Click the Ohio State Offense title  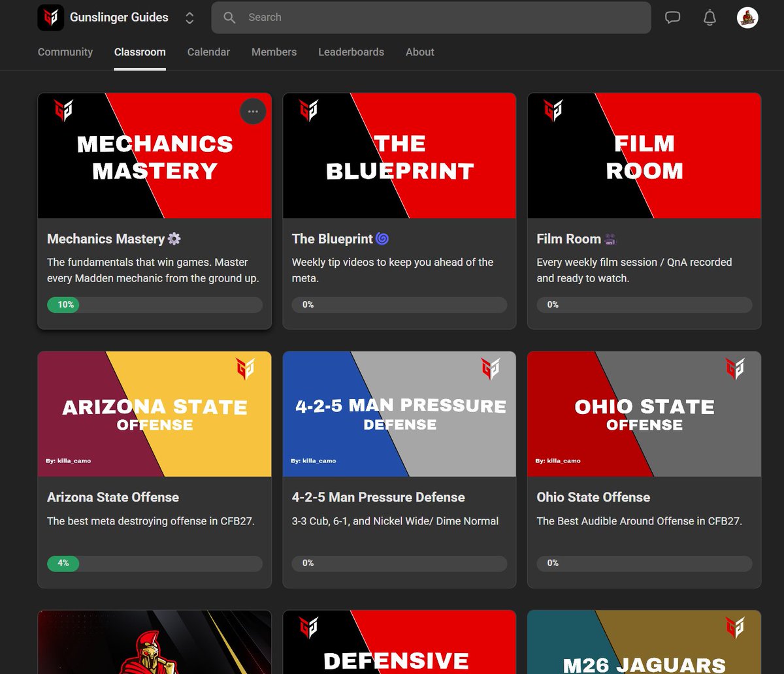tap(593, 497)
